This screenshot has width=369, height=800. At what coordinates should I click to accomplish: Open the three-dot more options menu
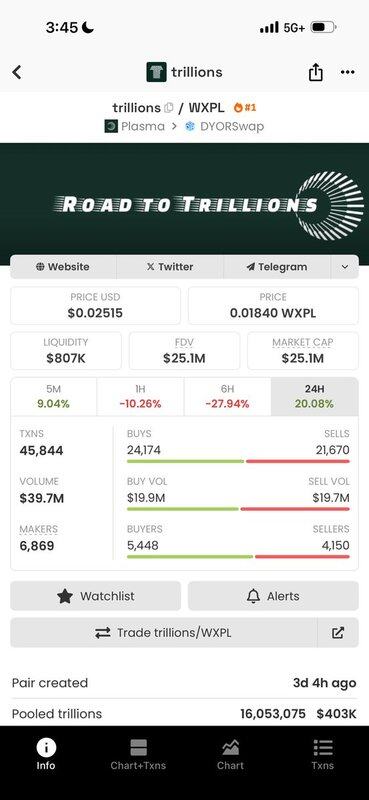tap(348, 72)
